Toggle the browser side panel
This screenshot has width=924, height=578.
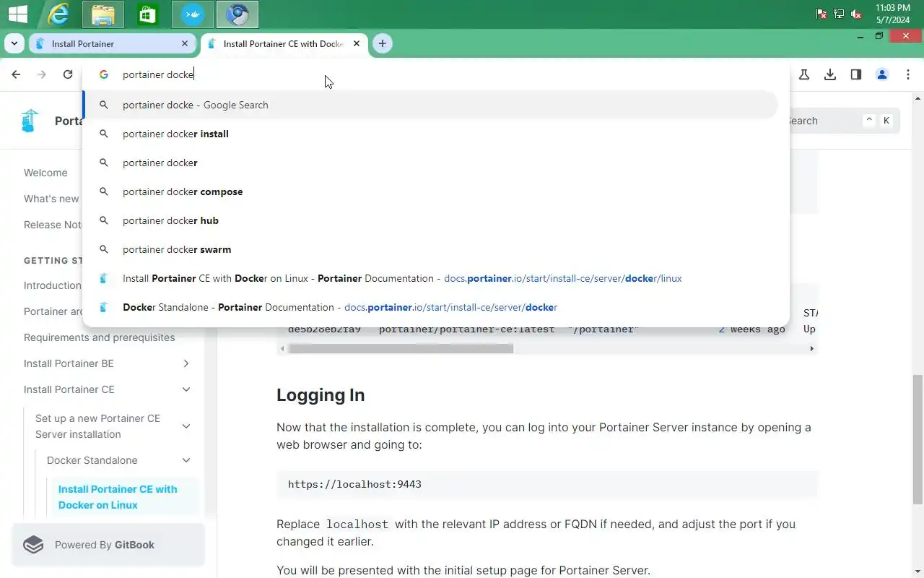coord(856,74)
